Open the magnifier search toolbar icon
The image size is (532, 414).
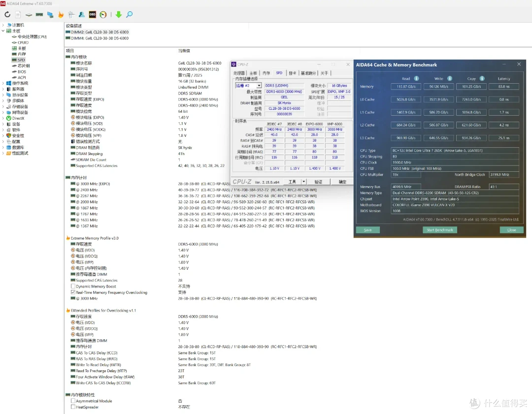point(129,15)
